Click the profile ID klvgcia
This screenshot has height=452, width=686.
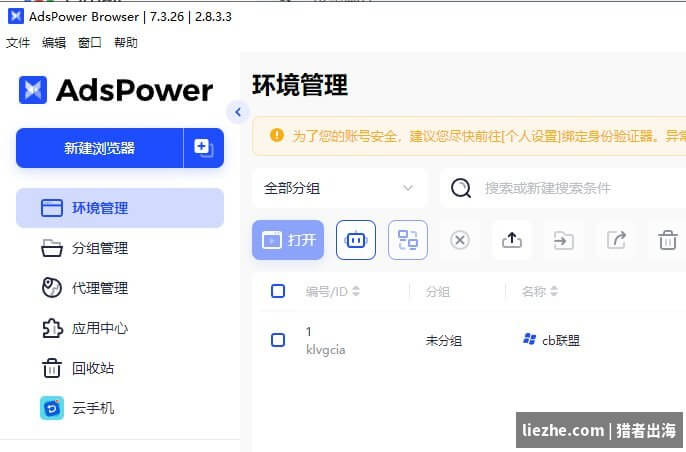(326, 350)
